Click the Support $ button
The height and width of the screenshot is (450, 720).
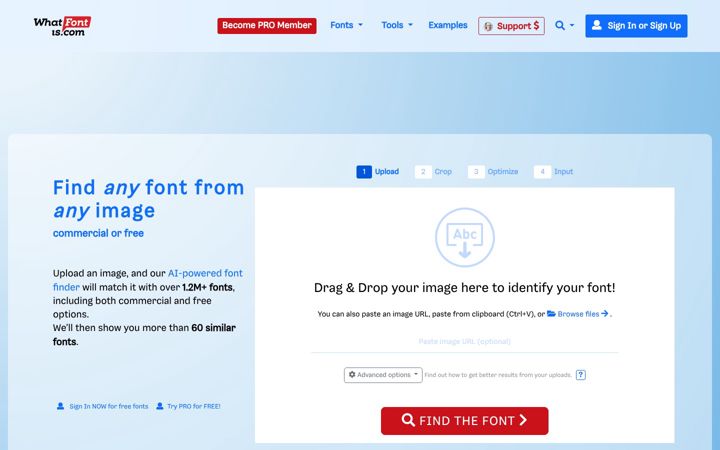click(511, 26)
